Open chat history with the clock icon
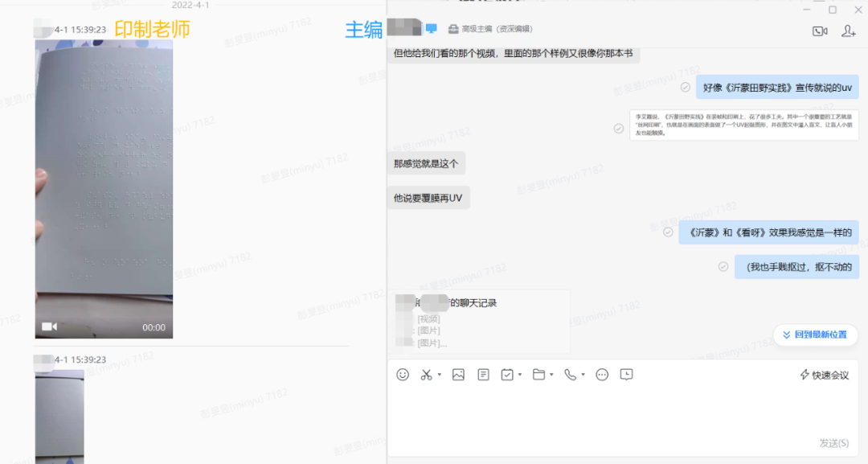The width and height of the screenshot is (868, 464). point(626,374)
